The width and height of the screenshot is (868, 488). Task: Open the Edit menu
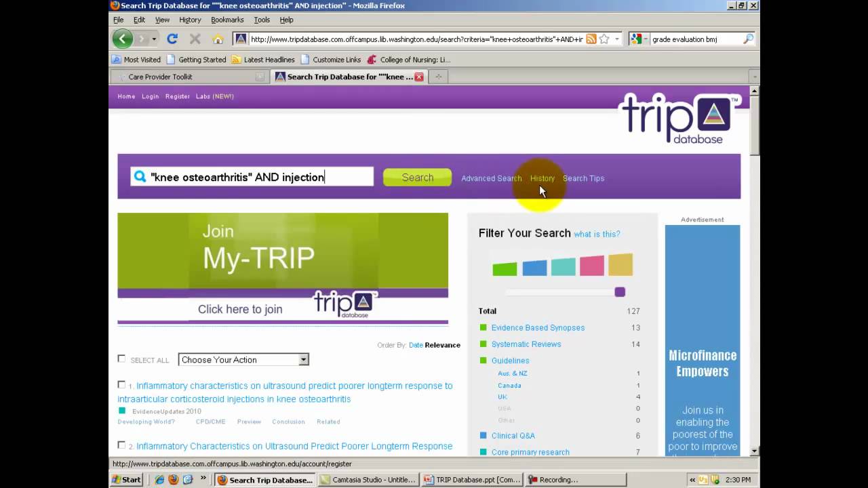tap(139, 20)
